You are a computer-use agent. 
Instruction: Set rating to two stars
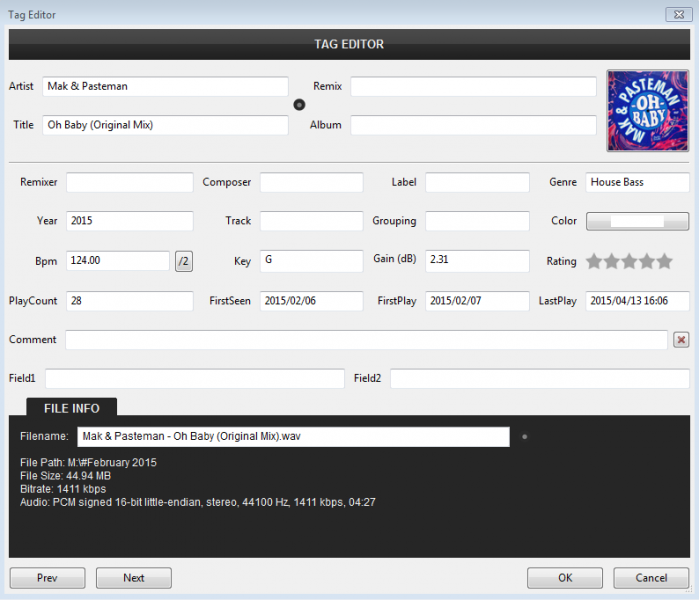click(x=612, y=261)
